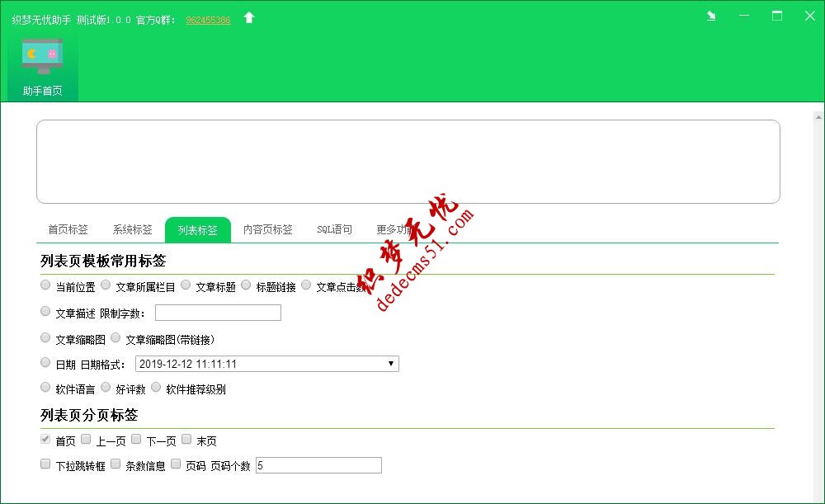Enable the 下拉跳转框 checkbox

click(45, 464)
